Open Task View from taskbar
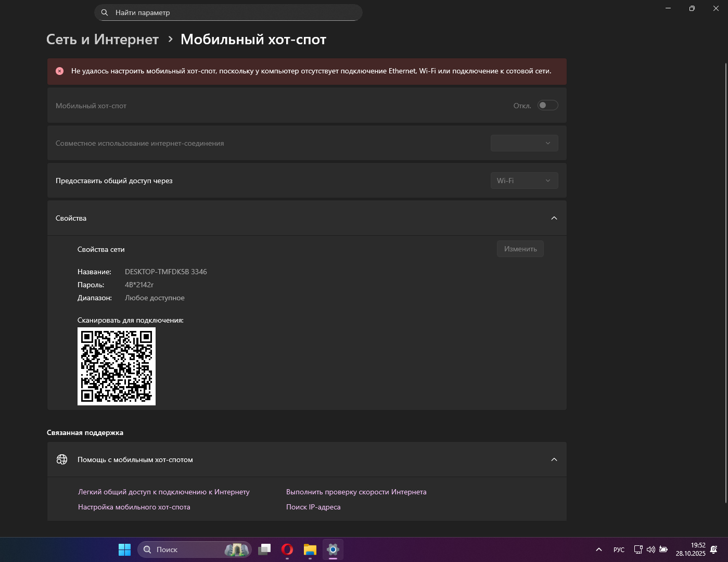The image size is (728, 562). point(264,550)
